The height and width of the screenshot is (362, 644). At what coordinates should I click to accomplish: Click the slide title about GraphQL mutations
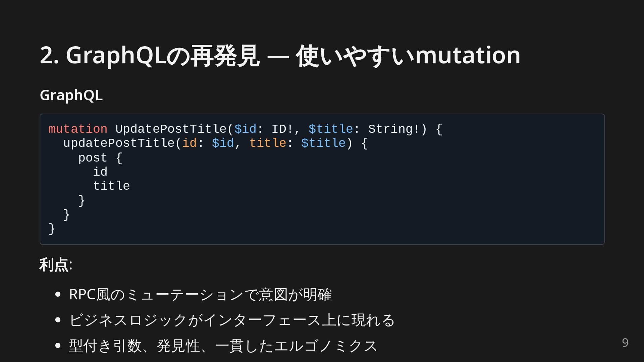pyautogui.click(x=280, y=55)
